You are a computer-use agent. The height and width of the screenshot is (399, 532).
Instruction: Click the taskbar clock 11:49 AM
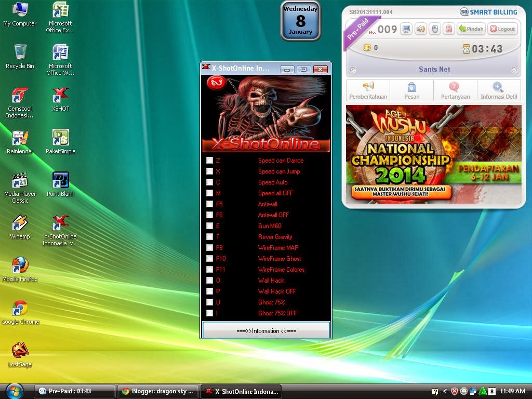[x=513, y=391]
